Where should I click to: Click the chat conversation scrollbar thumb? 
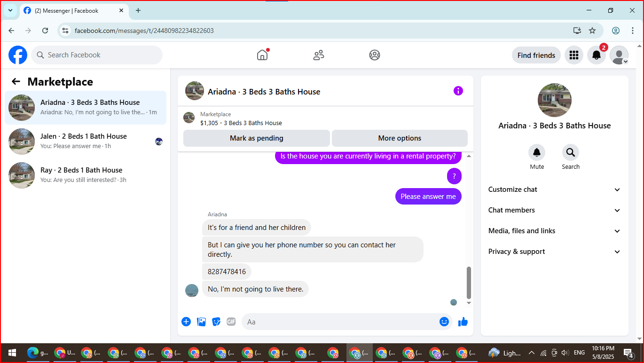click(x=469, y=283)
